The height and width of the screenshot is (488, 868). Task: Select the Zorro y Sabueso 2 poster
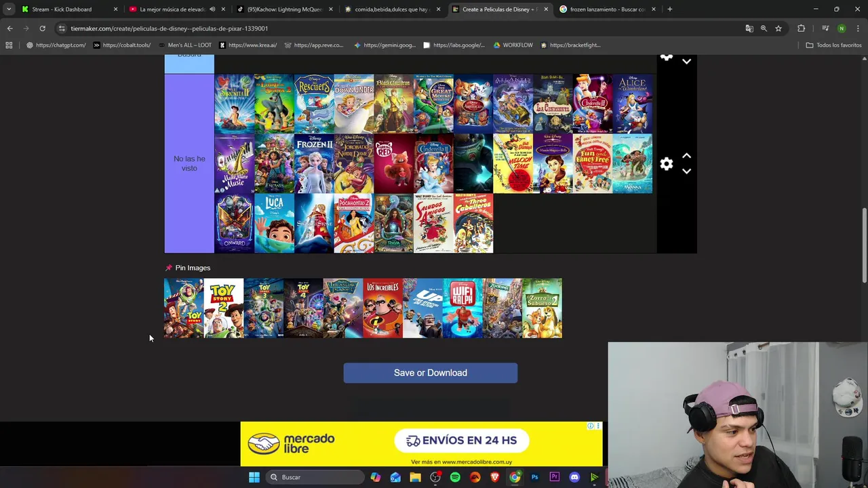[x=542, y=308]
